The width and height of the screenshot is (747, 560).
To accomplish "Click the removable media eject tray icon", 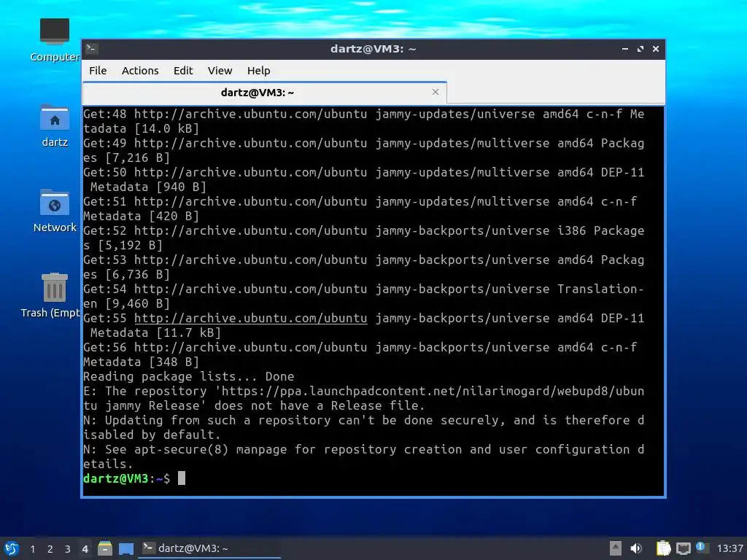I will click(x=616, y=548).
